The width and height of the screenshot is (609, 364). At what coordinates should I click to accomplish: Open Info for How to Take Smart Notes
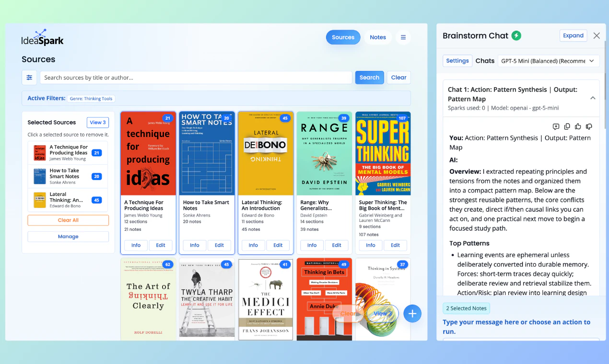pyautogui.click(x=195, y=245)
